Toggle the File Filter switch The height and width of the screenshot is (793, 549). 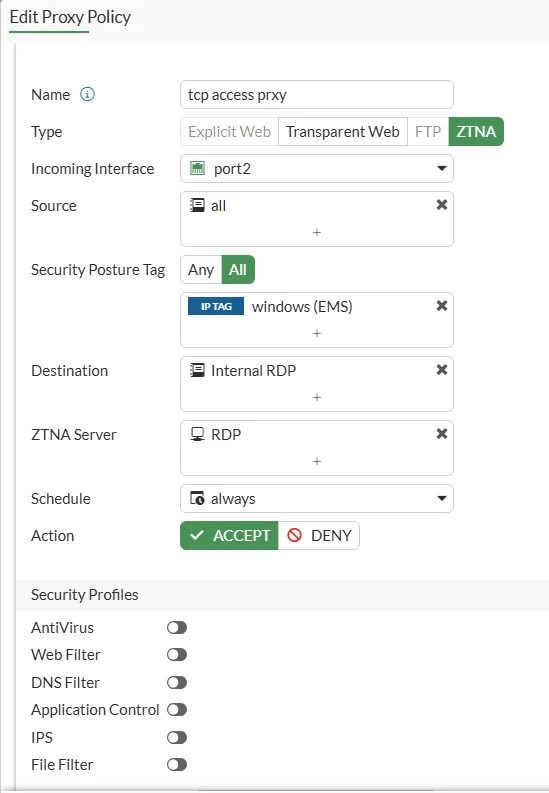point(177,765)
